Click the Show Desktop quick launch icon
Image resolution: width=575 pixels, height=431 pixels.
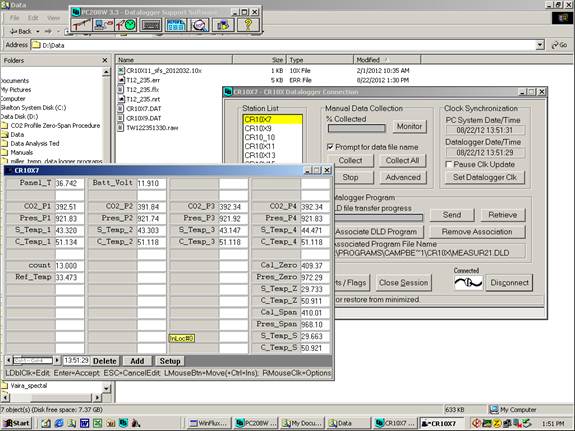pyautogui.click(x=46, y=423)
